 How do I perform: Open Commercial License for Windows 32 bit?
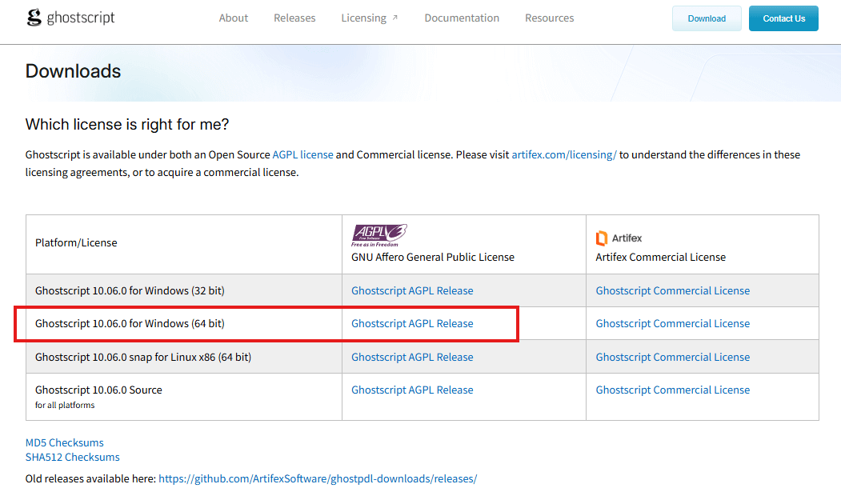coord(673,290)
